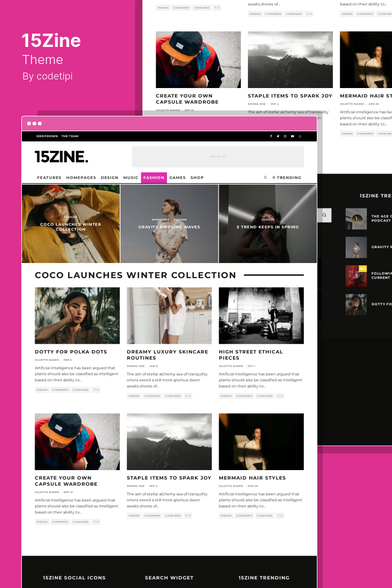
Task: Click the SEARCH WIDGET footer heading
Action: tap(169, 577)
